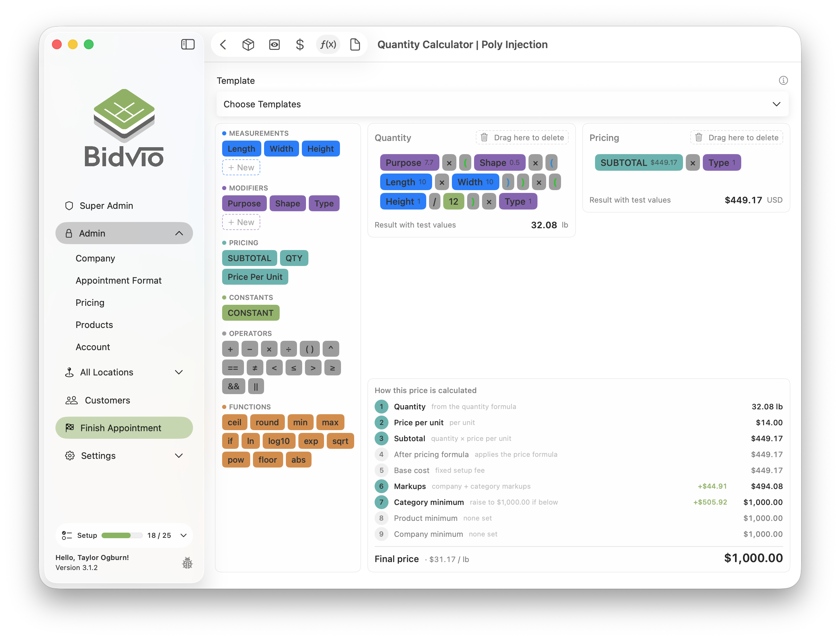The height and width of the screenshot is (640, 840).
Task: Open the document page icon tab
Action: coord(355,45)
